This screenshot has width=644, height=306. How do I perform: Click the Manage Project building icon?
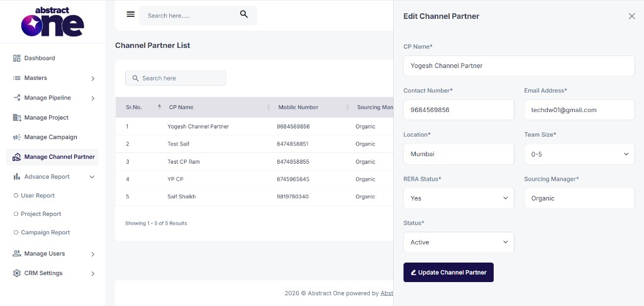pyautogui.click(x=17, y=117)
